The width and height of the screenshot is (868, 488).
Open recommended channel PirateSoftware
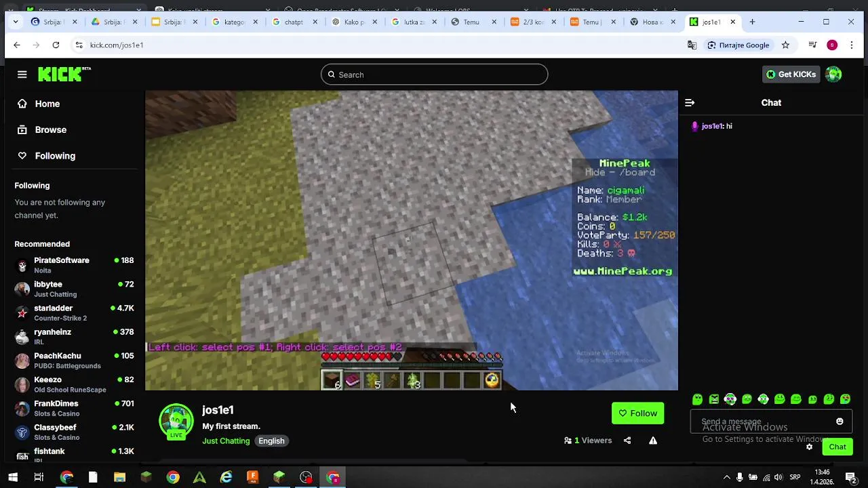pyautogui.click(x=75, y=265)
